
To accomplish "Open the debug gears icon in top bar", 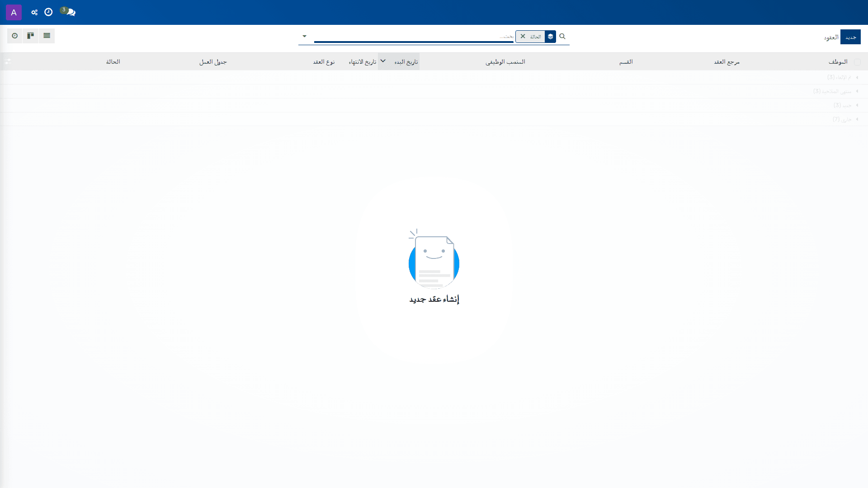I will click(34, 12).
